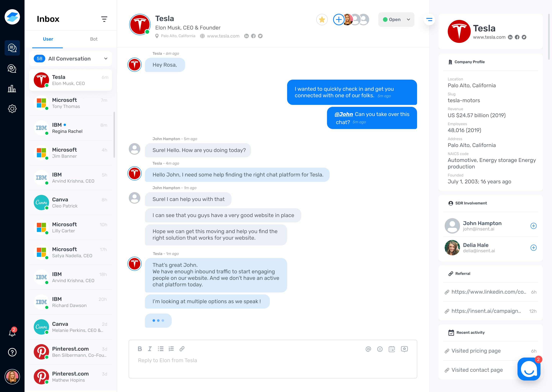
Task: Insert a numbered list in reply
Action: tap(171, 349)
